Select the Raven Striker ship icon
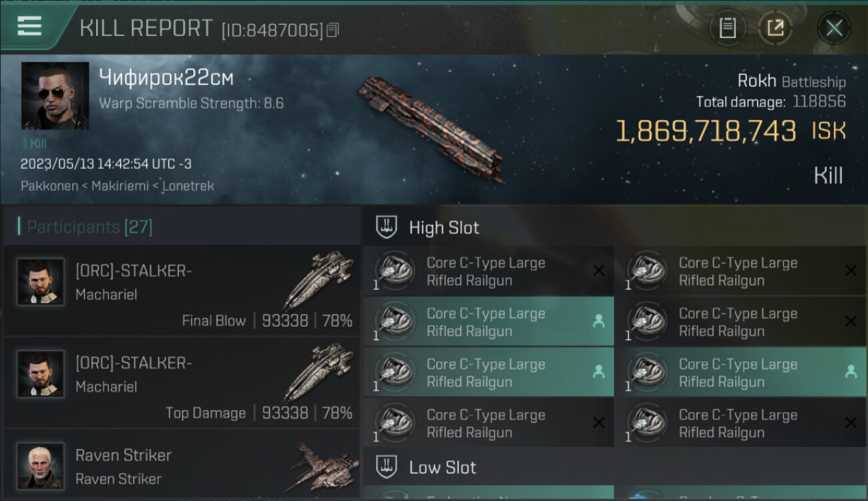Viewport: 868px width, 501px height. pyautogui.click(x=324, y=465)
